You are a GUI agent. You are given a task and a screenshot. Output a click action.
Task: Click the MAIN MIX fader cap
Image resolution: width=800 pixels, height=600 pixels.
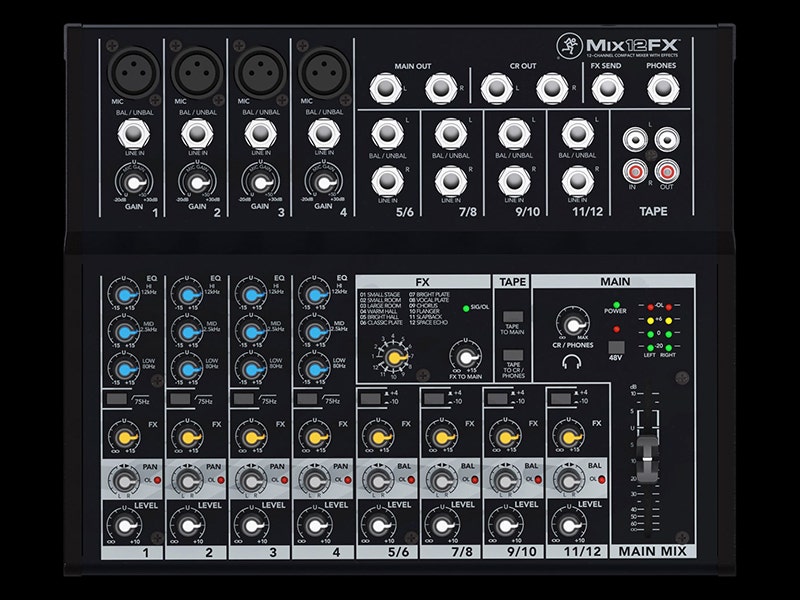click(x=647, y=458)
